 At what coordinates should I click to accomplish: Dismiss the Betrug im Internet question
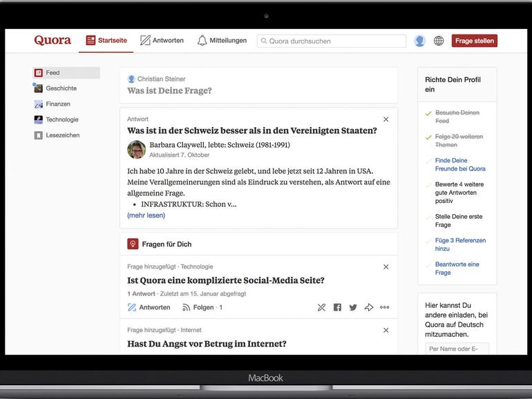(x=386, y=330)
